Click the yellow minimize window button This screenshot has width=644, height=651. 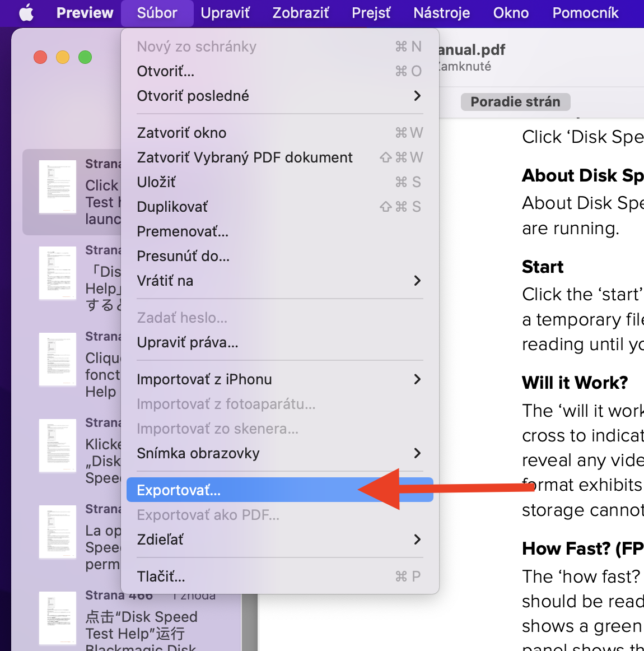click(x=63, y=57)
